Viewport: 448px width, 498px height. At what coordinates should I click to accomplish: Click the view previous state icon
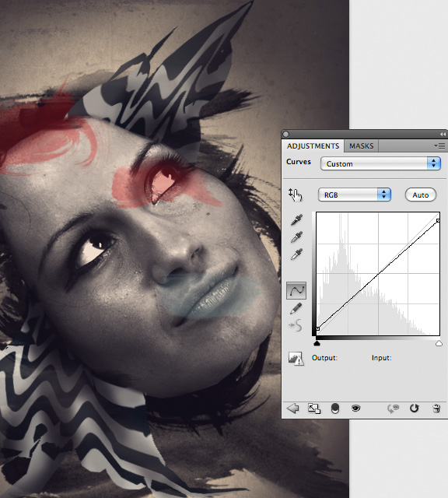(x=393, y=409)
